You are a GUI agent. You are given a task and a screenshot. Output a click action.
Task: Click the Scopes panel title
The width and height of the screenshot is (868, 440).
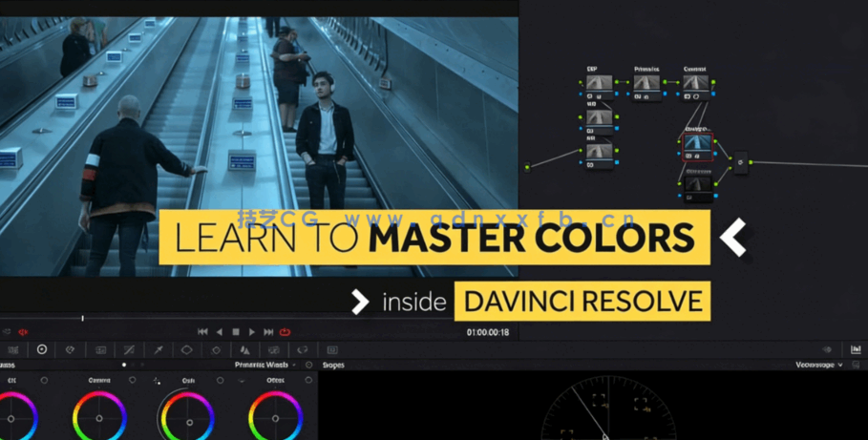point(333,365)
